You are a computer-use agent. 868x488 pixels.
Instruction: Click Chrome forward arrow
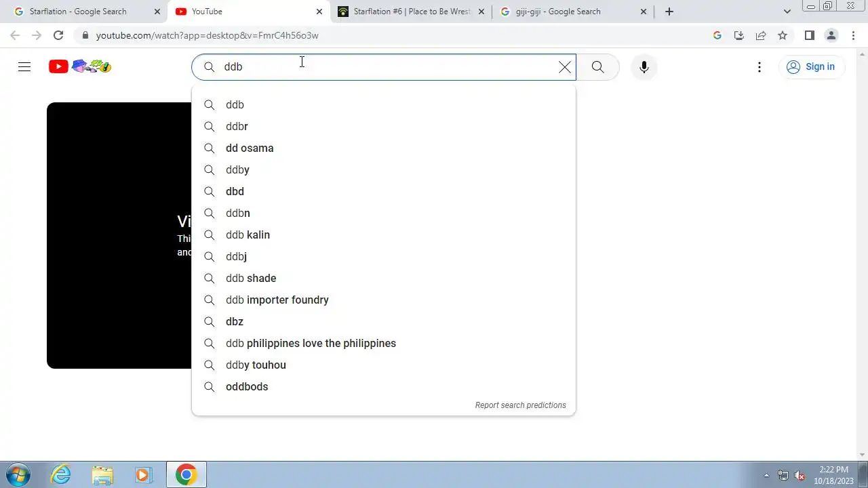pos(37,35)
